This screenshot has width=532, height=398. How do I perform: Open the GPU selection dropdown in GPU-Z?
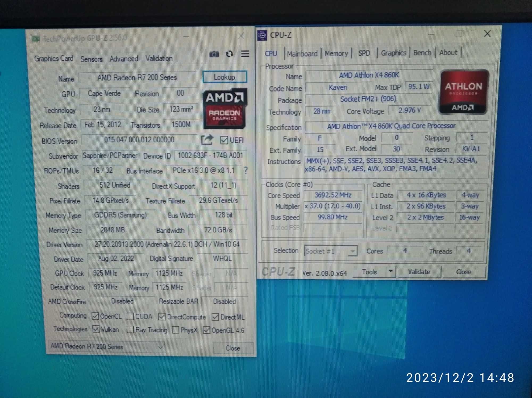(x=106, y=347)
